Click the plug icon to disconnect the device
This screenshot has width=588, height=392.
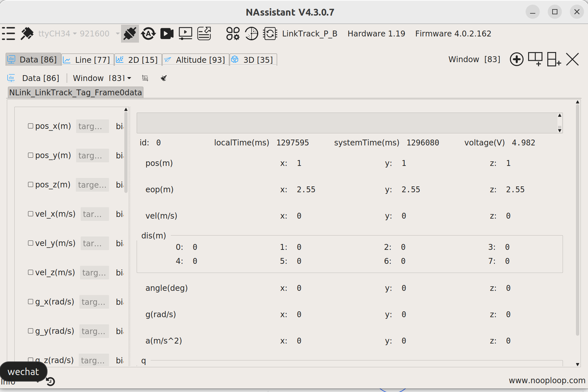pos(130,34)
